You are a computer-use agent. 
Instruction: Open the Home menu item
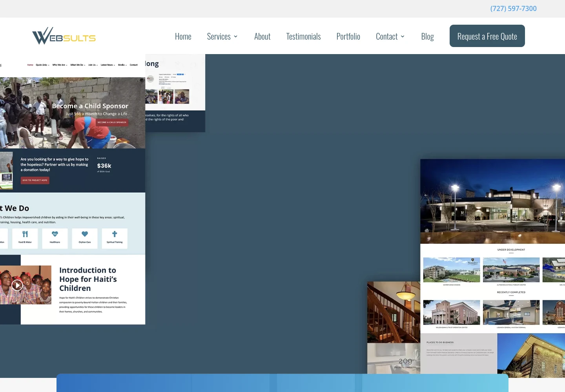(x=183, y=36)
